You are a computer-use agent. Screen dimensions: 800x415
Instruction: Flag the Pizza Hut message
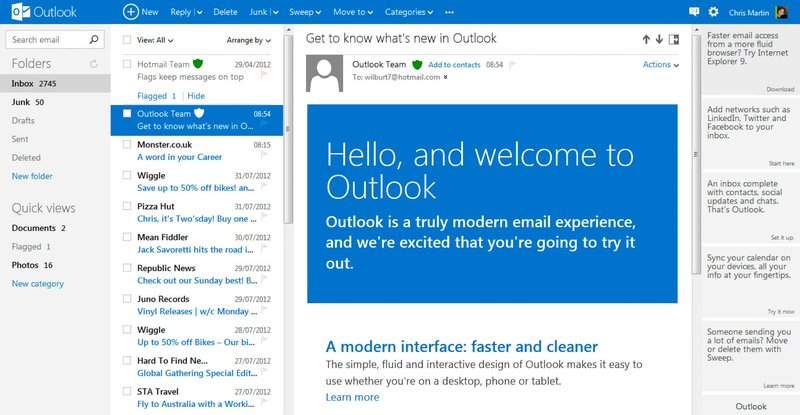[x=264, y=217]
